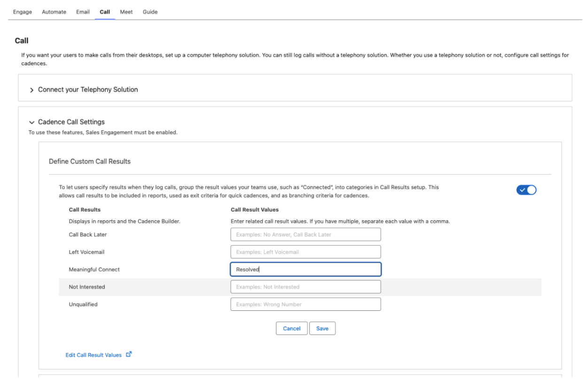Select the Call tab
Image resolution: width=588 pixels, height=385 pixels.
pos(105,12)
